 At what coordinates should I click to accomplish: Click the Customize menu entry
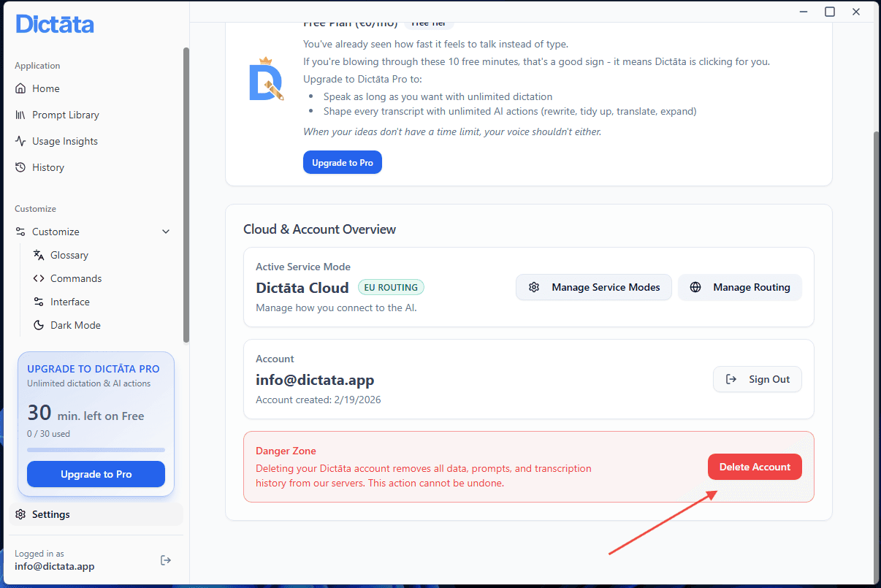(x=56, y=232)
